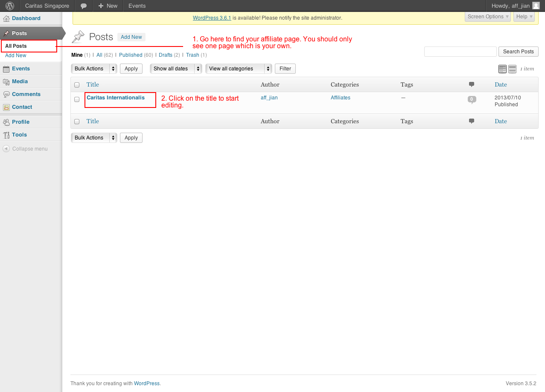Open Add New under Posts sidebar
This screenshot has width=545, height=392.
click(x=16, y=55)
